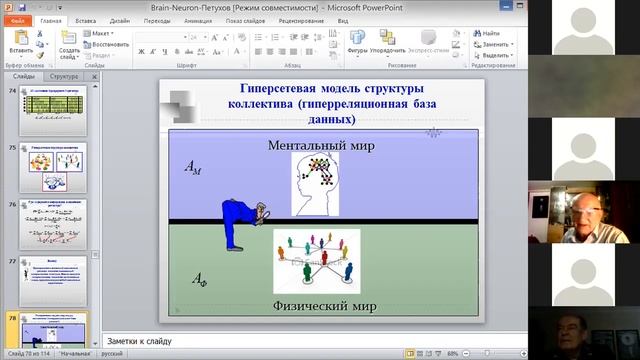The height and width of the screenshot is (360, 640).
Task: Switch to the Review (Рецензирование) ribbon tab
Action: (x=301, y=21)
